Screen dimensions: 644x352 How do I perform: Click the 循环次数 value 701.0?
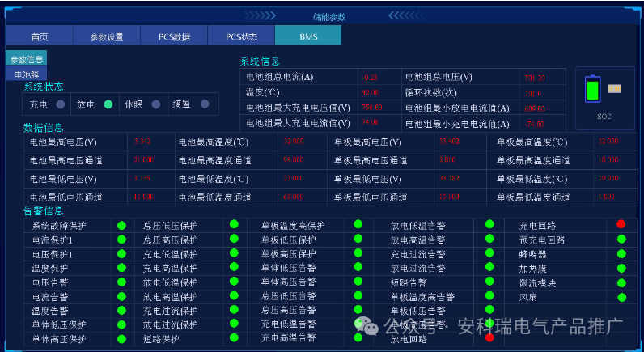[533, 93]
